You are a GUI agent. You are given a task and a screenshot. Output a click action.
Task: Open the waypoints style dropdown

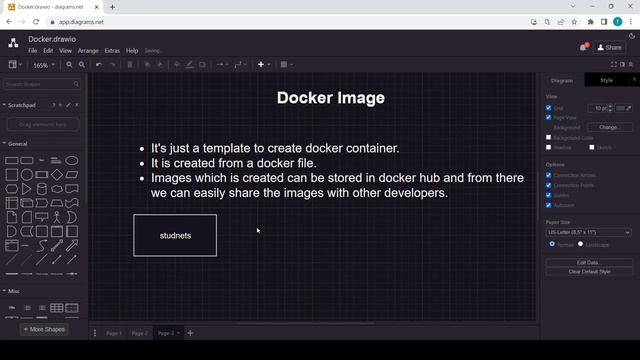tap(240, 64)
